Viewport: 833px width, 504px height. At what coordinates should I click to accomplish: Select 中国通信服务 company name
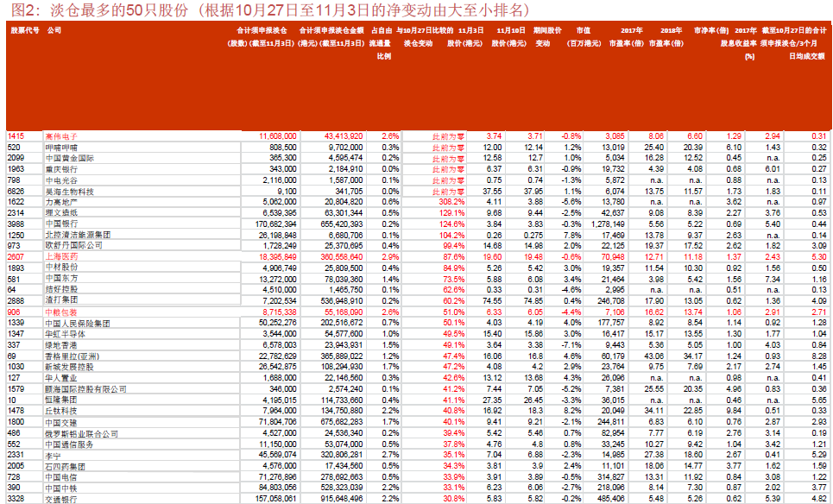coord(70,444)
